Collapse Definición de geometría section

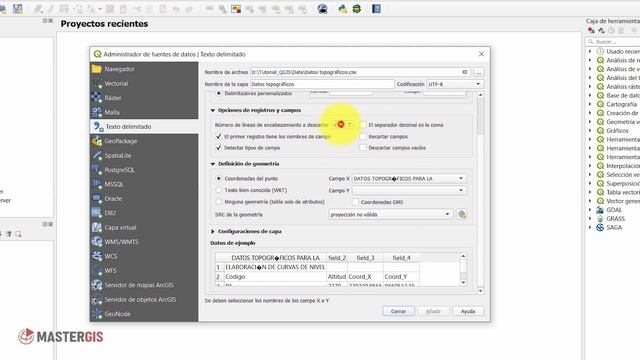point(213,164)
